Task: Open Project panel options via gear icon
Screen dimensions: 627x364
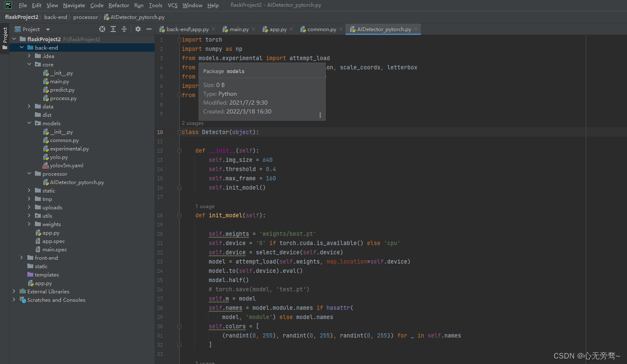Action: point(138,29)
